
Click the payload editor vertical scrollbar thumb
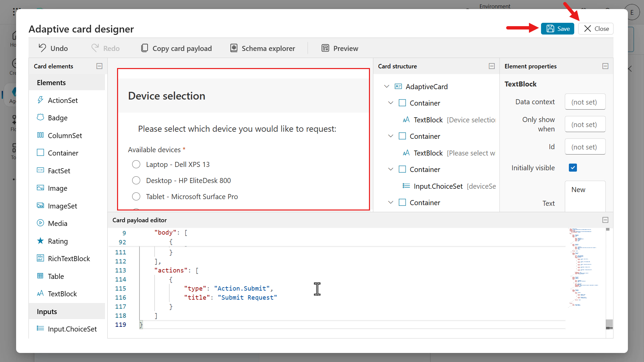coord(609,324)
